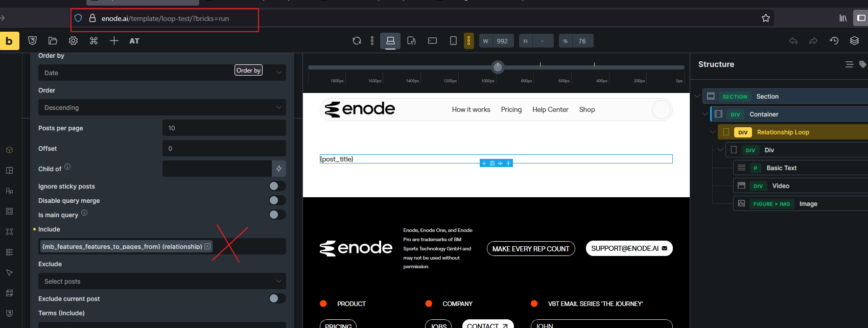The image size is (868, 328).
Task: Click the MAKE EVERY REP COUNT button
Action: coord(531,249)
